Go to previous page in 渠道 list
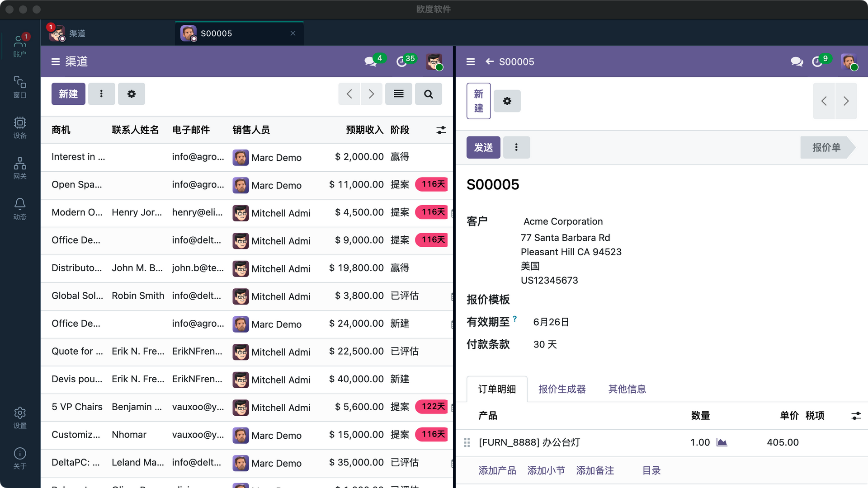The image size is (868, 488). coord(349,94)
